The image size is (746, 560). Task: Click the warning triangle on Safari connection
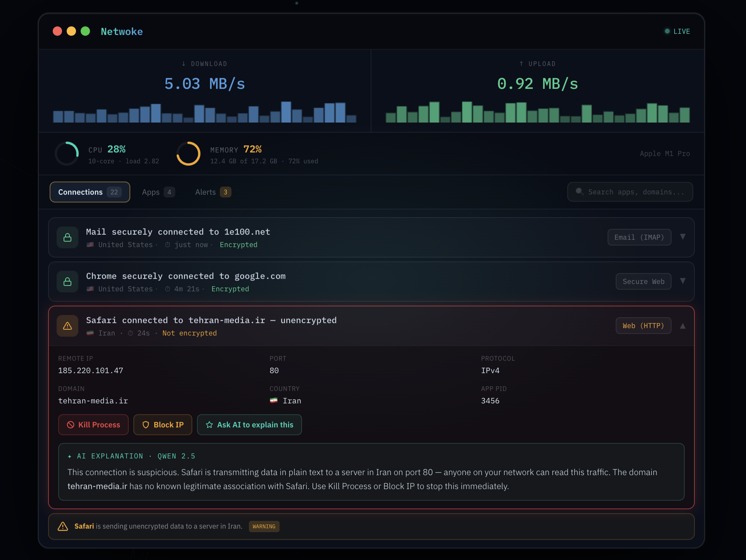[x=67, y=326]
